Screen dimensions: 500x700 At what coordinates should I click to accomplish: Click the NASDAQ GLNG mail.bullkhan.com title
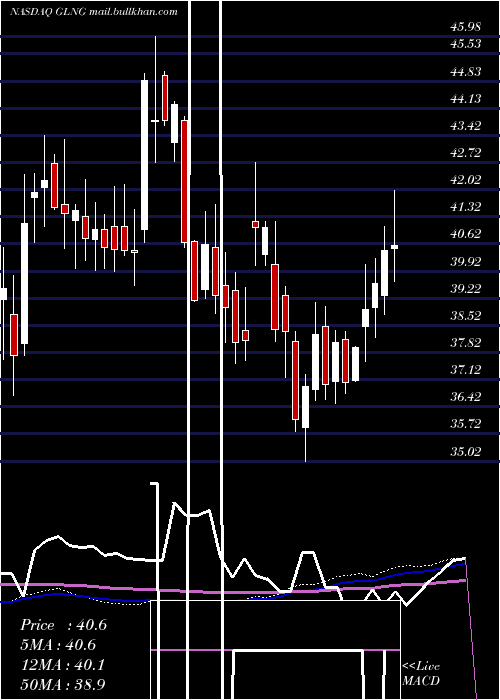94,12
